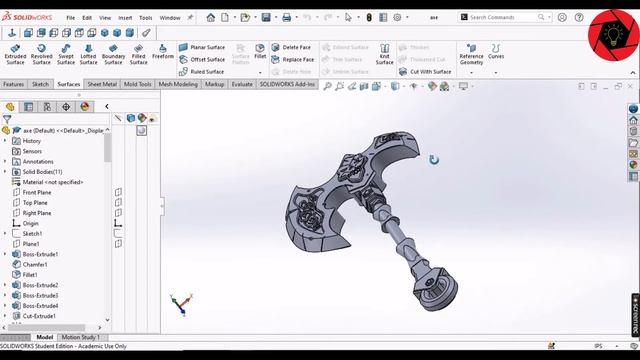Screen dimensions: 640x360
Task: Click the New document icon
Action: (225, 18)
